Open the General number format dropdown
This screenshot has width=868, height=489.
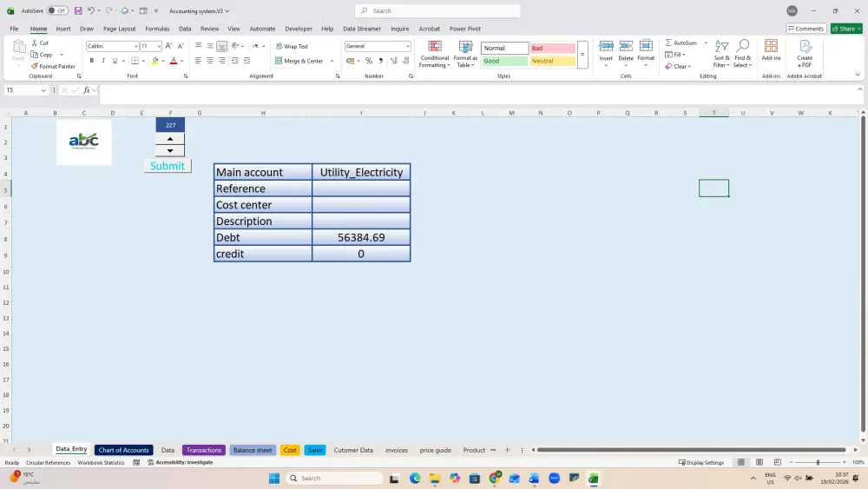point(408,46)
